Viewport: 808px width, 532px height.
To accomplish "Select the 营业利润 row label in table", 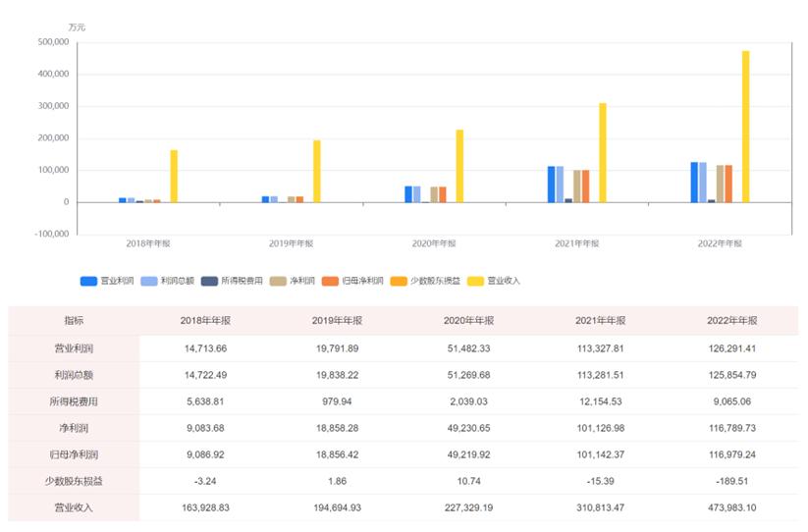I will tap(74, 347).
